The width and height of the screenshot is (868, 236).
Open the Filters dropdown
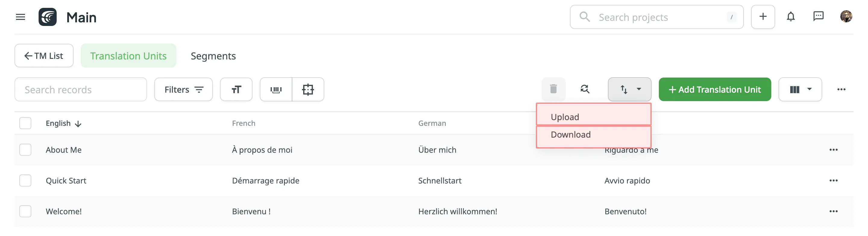point(183,89)
